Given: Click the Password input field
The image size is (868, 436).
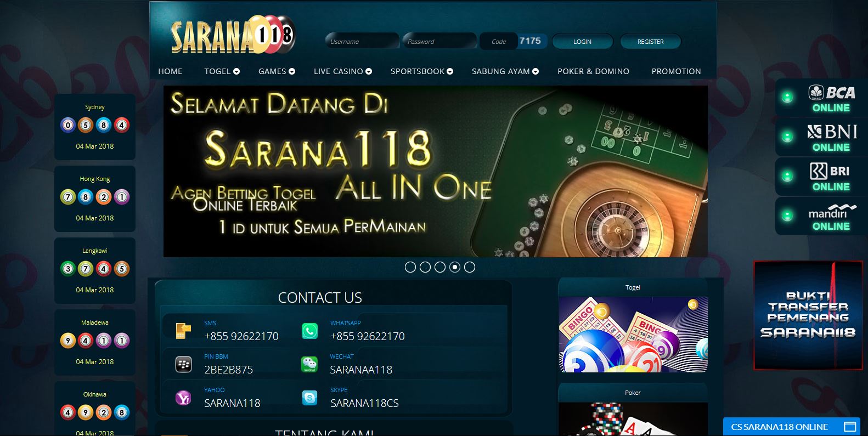Looking at the screenshot, I should pos(439,41).
